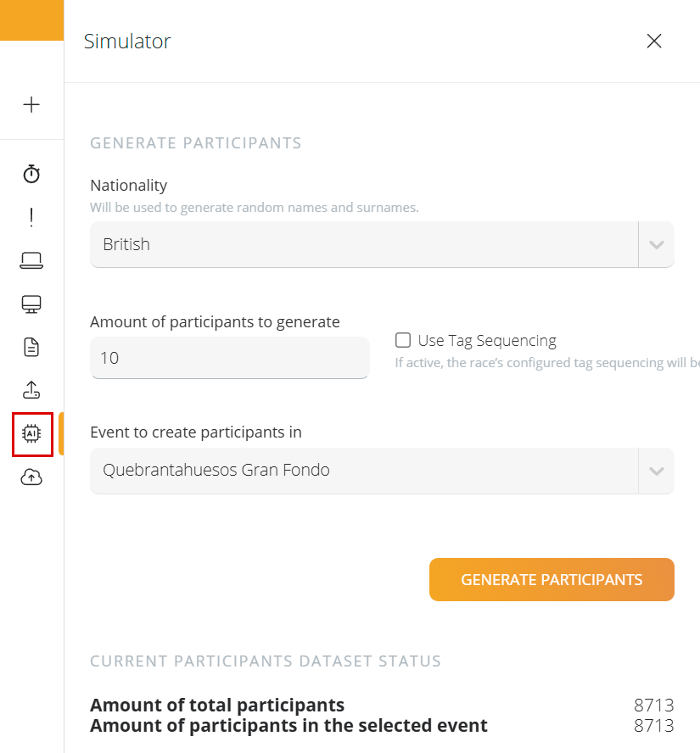Open the British nationality combo box
Image resolution: width=700 pixels, height=753 pixels.
[382, 244]
